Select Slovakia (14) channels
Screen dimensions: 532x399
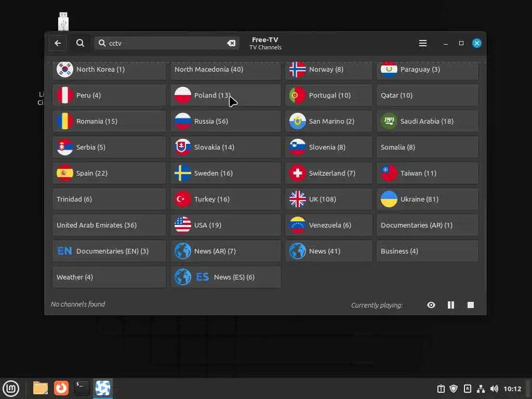[x=225, y=147]
